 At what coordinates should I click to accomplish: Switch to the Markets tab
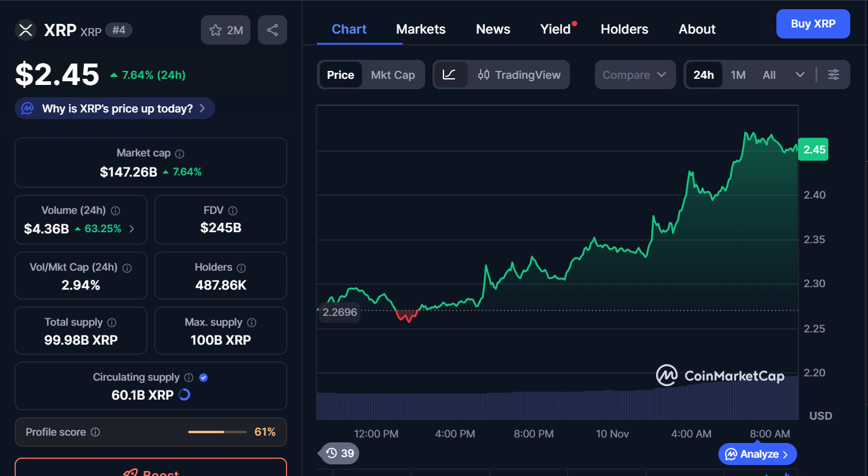pos(420,29)
